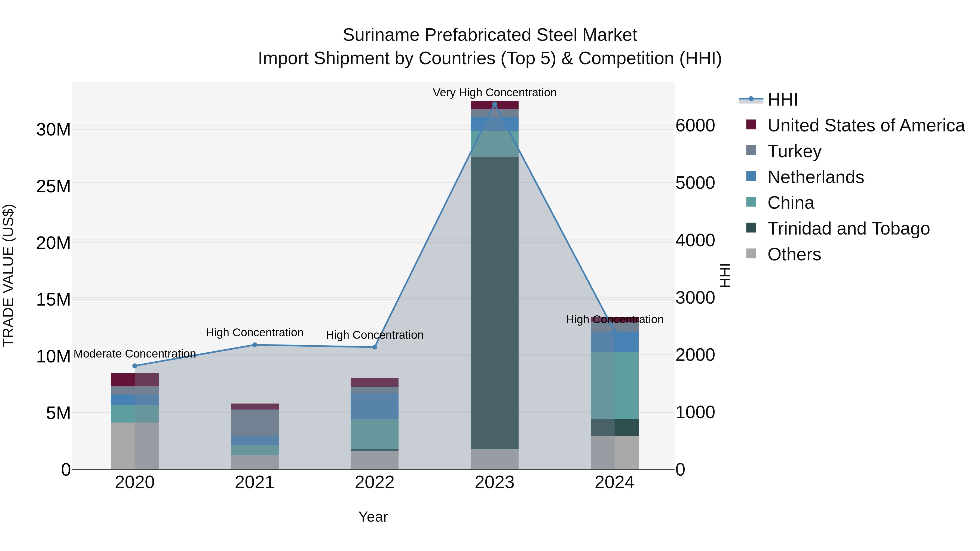Viewport: 980px width, 551px height.
Task: Toggle the Others legend entry
Action: tap(784, 254)
